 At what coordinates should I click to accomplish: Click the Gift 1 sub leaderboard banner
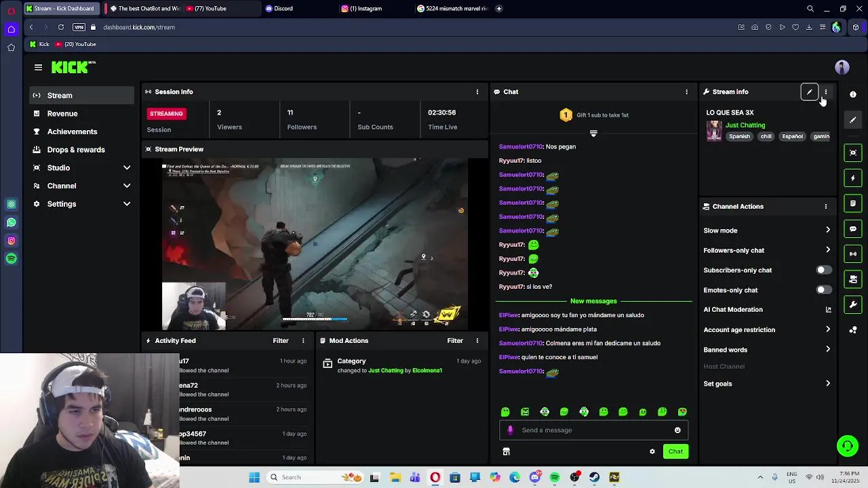pos(594,115)
